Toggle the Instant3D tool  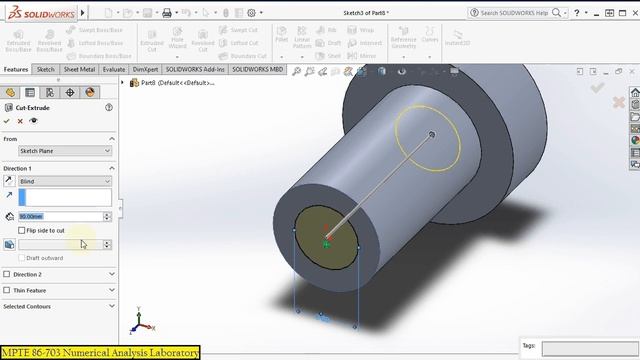pos(458,37)
